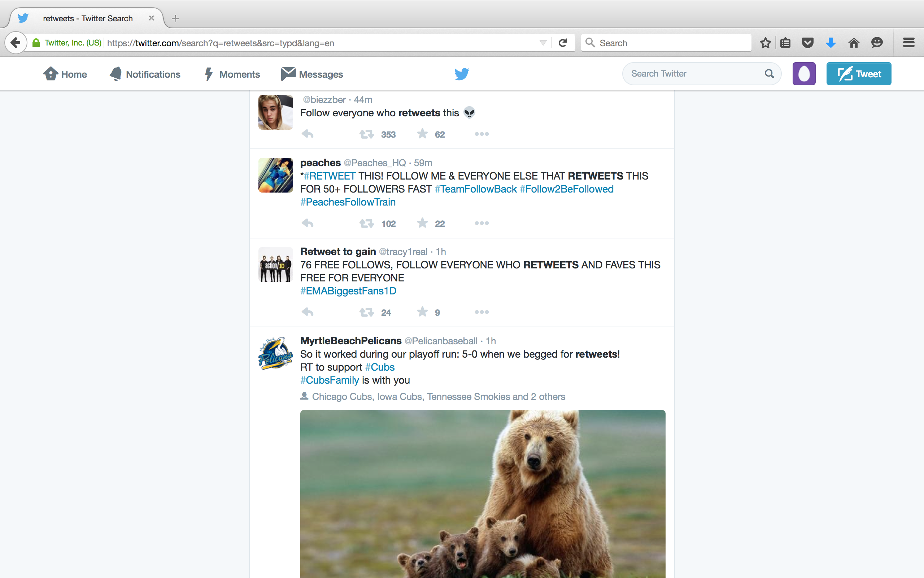The height and width of the screenshot is (578, 924).
Task: Open Twitter Notifications
Action: click(145, 74)
